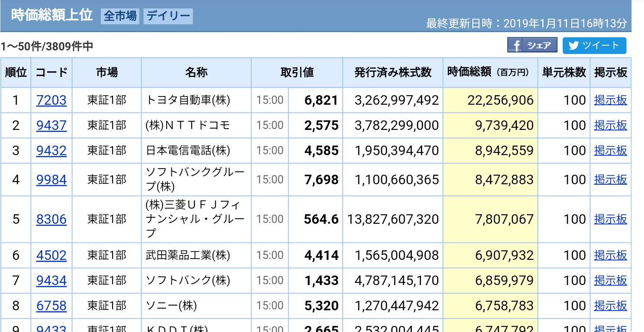Image resolution: width=644 pixels, height=332 pixels.
Task: Open 掲示板 link for ソフトバンク(株) row 7
Action: [611, 281]
